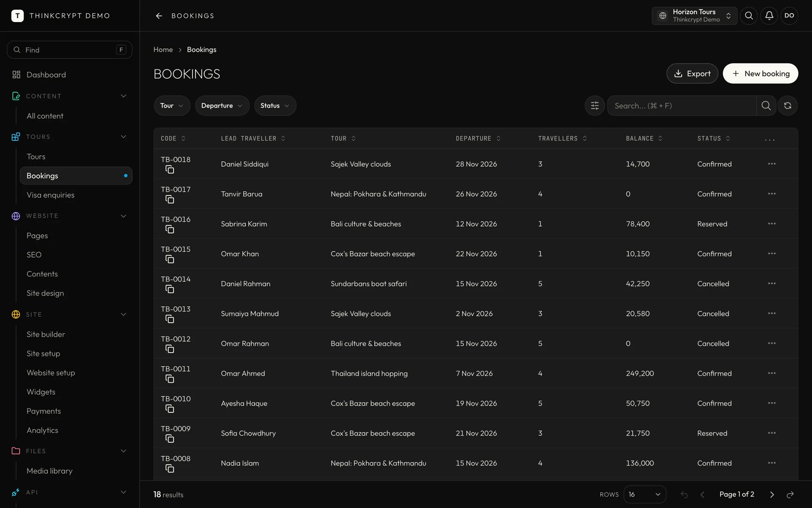Open the table filter settings icon
This screenshot has height=508, width=812.
click(595, 105)
